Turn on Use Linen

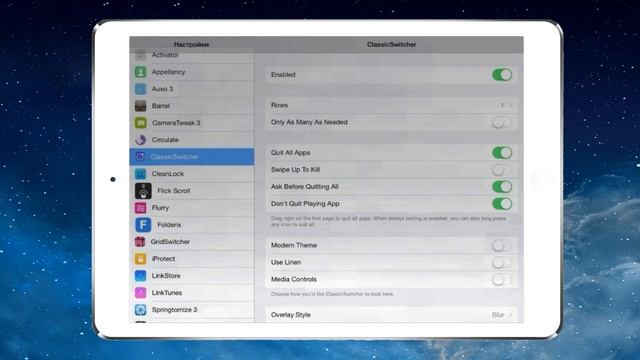502,262
